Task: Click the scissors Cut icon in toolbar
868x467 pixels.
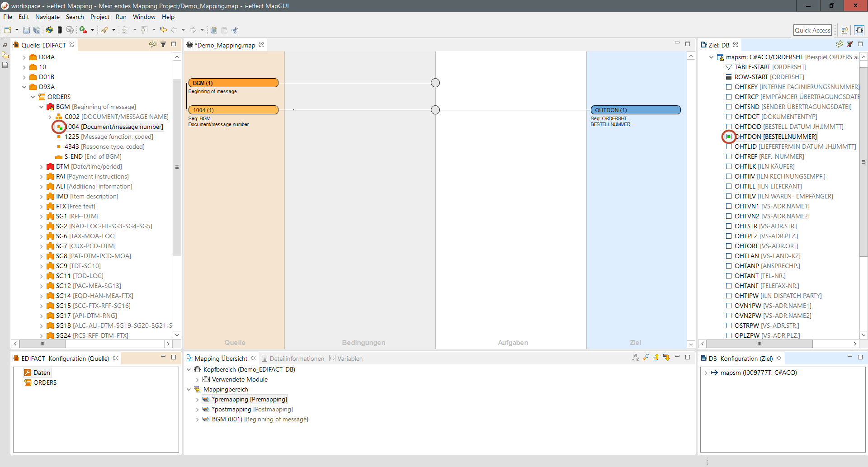Action: (235, 30)
